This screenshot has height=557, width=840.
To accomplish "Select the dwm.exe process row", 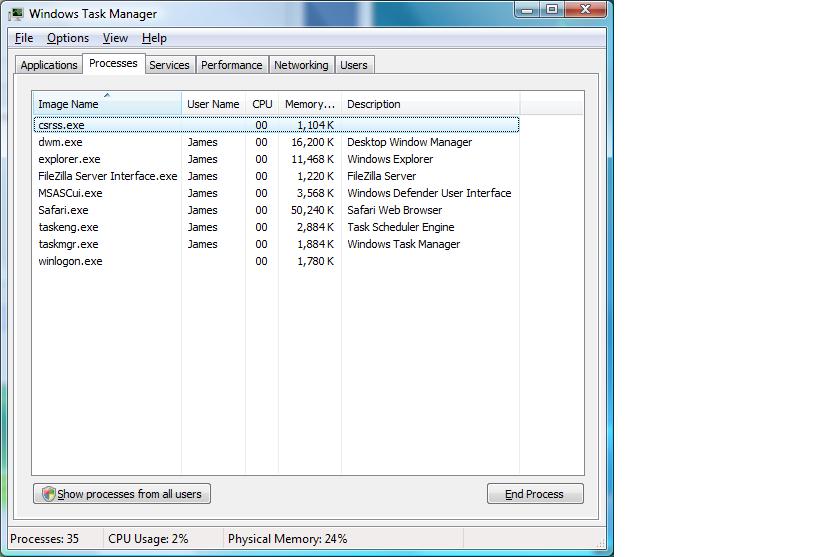I will pyautogui.click(x=276, y=142).
